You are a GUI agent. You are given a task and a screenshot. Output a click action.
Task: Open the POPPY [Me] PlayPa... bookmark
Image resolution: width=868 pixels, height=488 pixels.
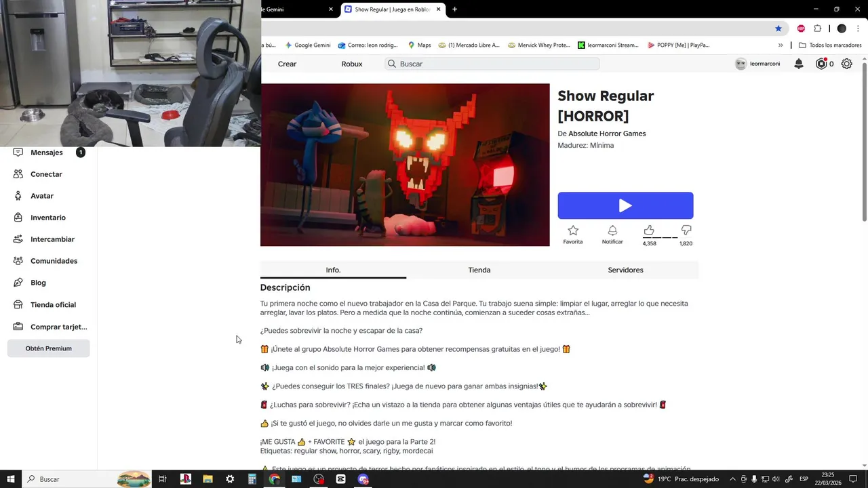(678, 45)
